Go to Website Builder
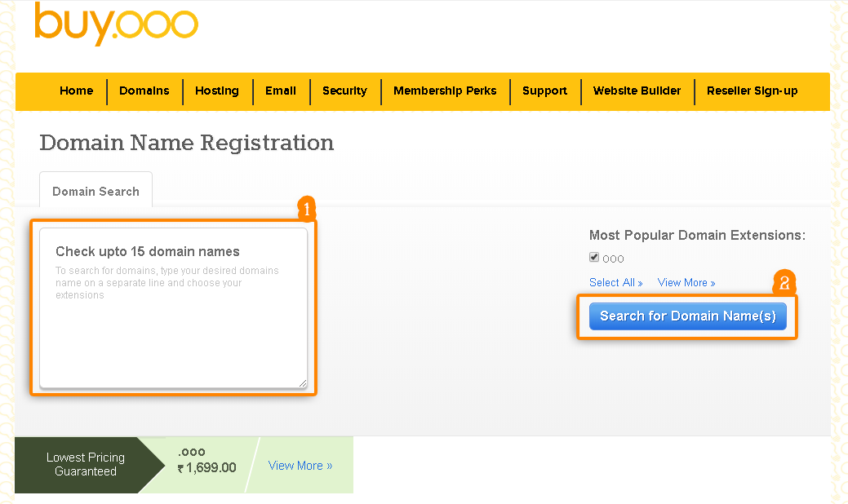This screenshot has width=848, height=504. pyautogui.click(x=637, y=91)
